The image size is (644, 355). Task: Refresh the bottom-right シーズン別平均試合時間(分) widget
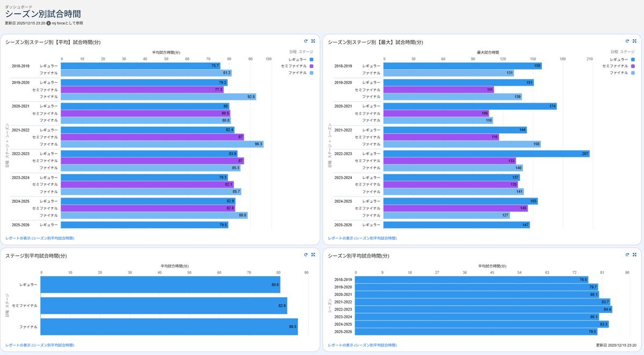tap(627, 255)
